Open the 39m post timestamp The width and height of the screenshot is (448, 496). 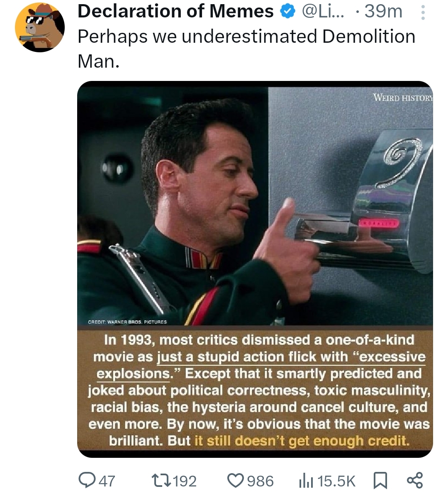383,11
